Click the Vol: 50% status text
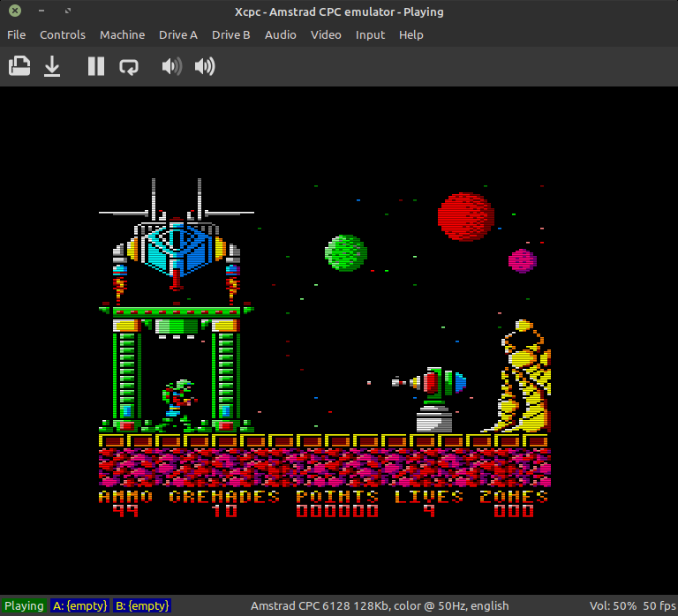 613,605
